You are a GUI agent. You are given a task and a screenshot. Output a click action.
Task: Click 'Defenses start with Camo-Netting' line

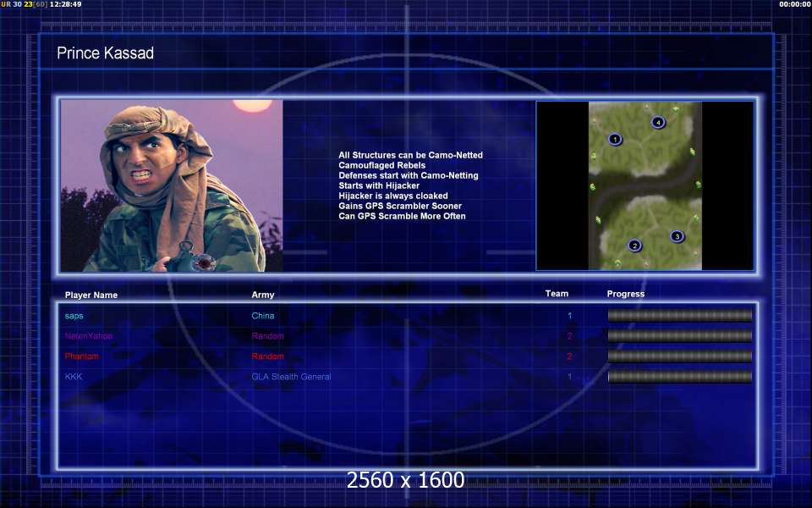pyautogui.click(x=408, y=175)
